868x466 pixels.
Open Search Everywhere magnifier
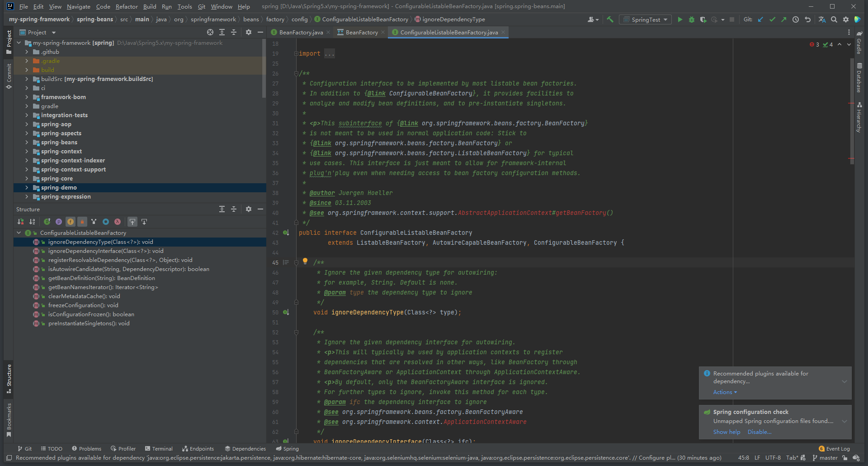[x=834, y=19]
